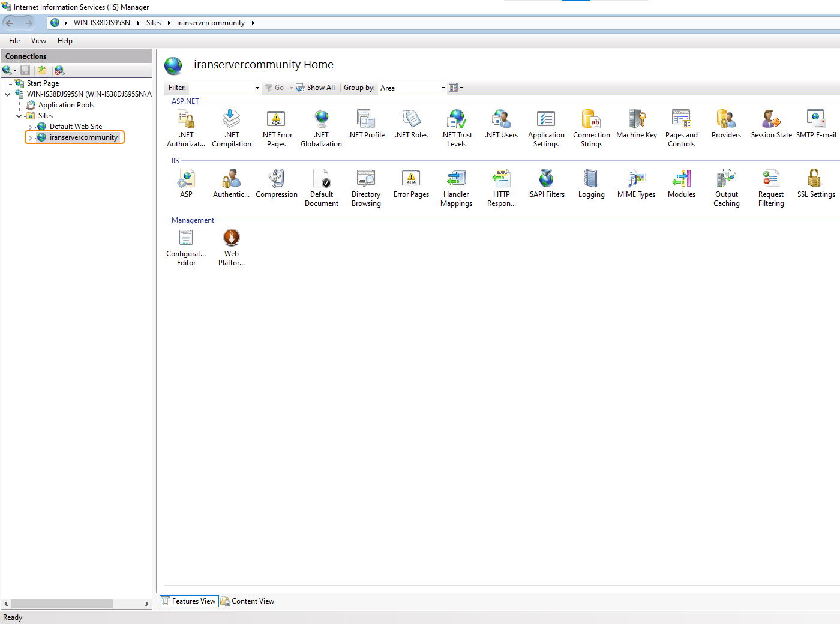This screenshot has width=840, height=624.
Task: Collapse the Sites tree node
Action: coord(19,116)
